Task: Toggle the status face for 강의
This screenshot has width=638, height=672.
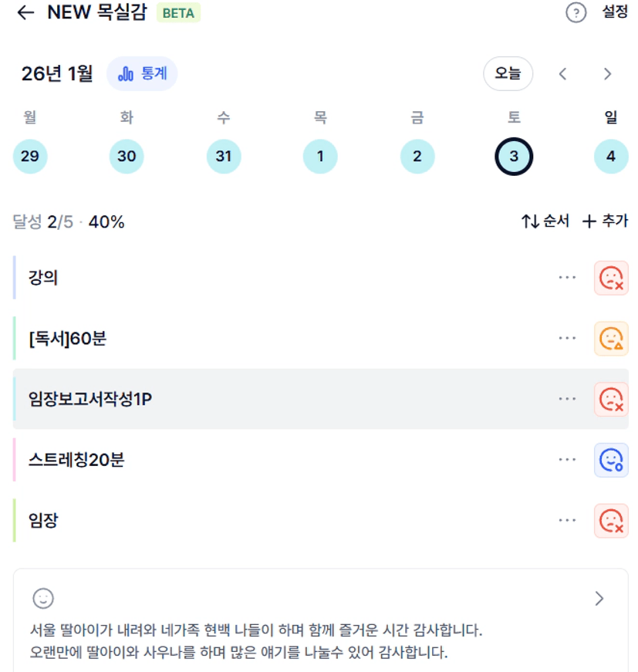Action: 611,278
